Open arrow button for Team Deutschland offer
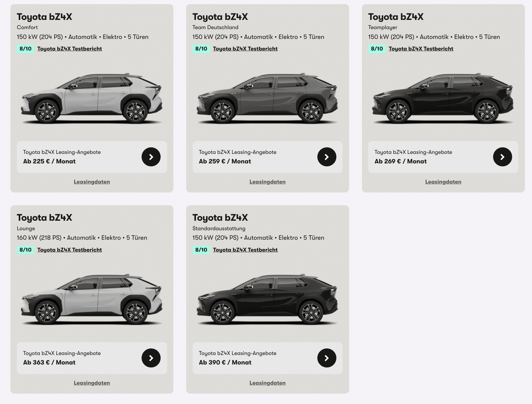The width and height of the screenshot is (532, 404). [327, 157]
